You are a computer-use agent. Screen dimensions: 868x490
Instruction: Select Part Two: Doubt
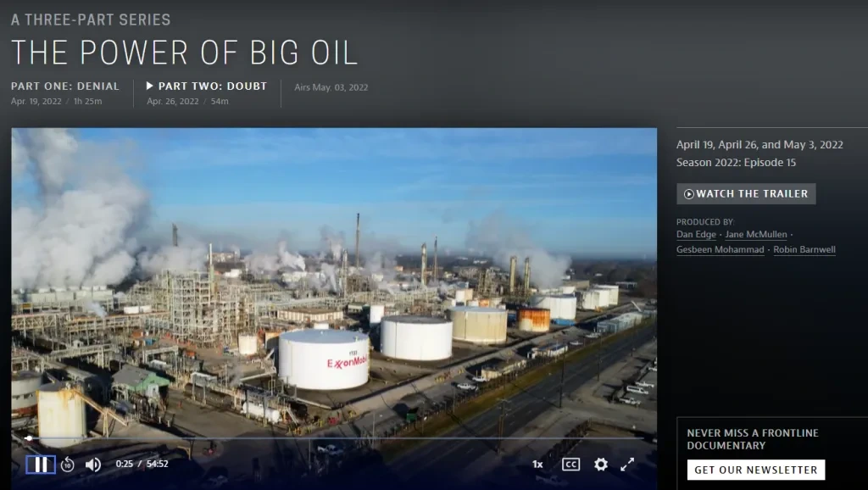(212, 86)
